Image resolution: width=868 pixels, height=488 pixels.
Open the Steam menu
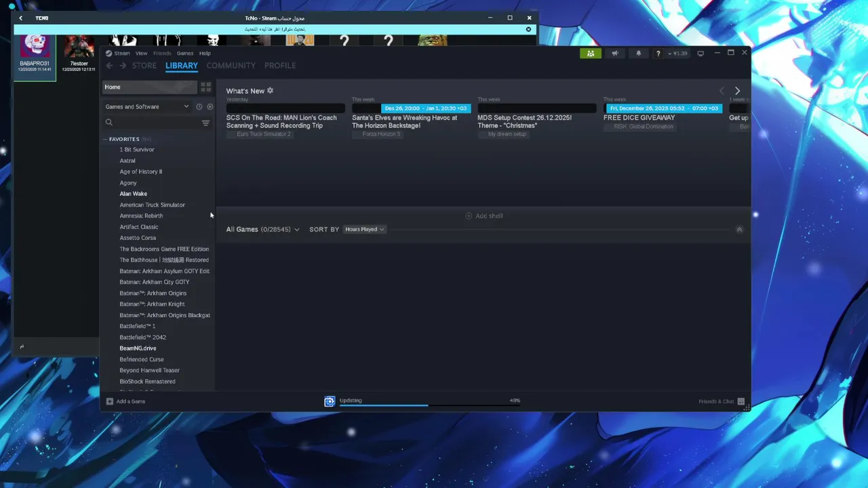click(122, 53)
